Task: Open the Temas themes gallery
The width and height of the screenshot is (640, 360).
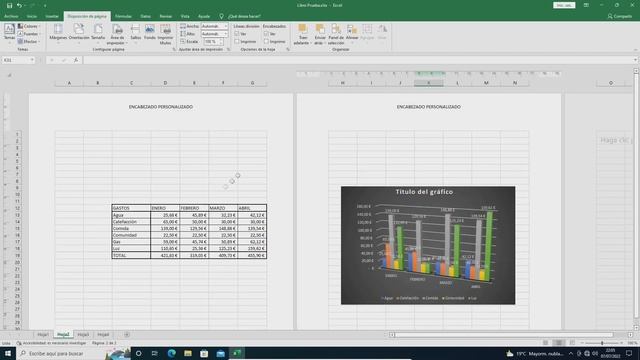Action: click(9, 32)
